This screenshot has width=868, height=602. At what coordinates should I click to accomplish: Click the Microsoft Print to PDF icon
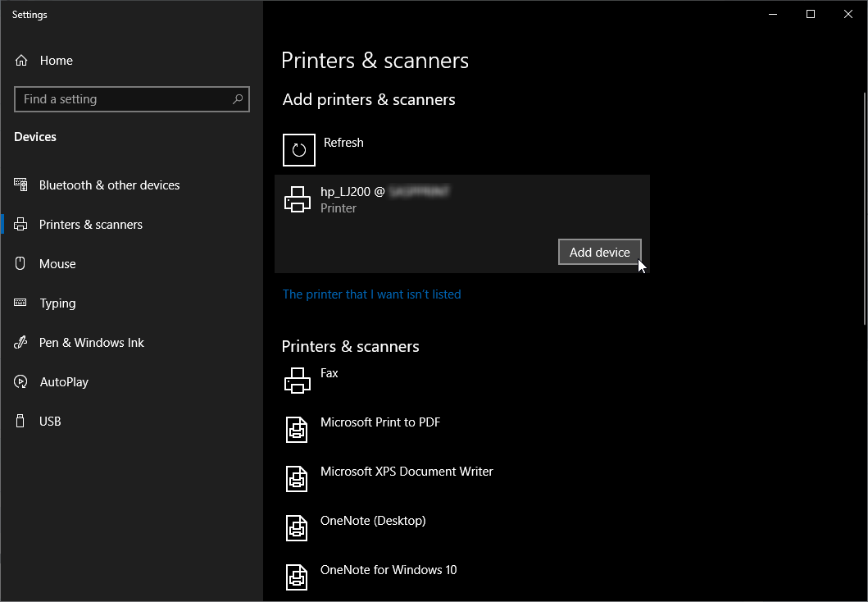coord(297,430)
